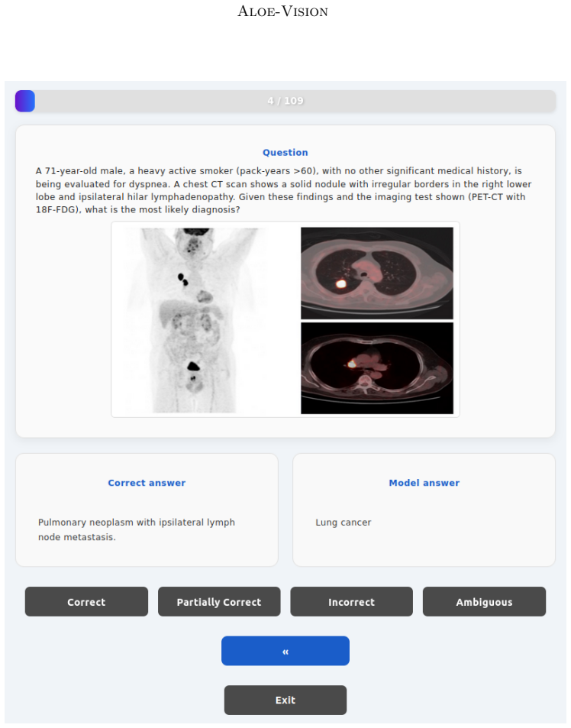
Task: Select the Partially Correct rating button
Action: coord(219,602)
